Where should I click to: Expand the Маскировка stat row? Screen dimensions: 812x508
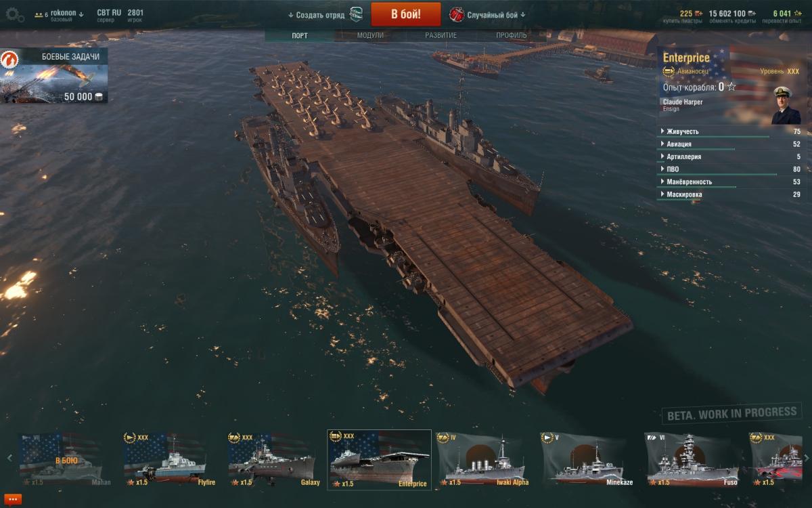730,194
